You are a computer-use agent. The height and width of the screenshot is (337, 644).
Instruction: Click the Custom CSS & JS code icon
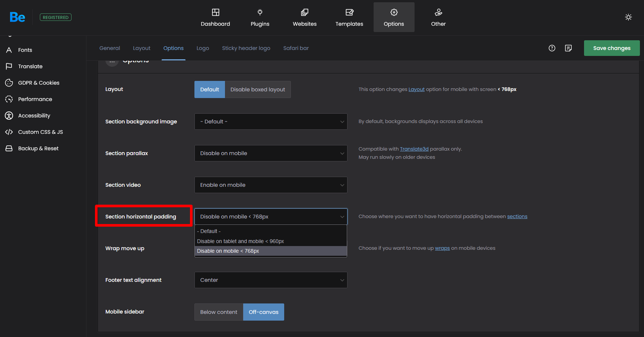9,132
